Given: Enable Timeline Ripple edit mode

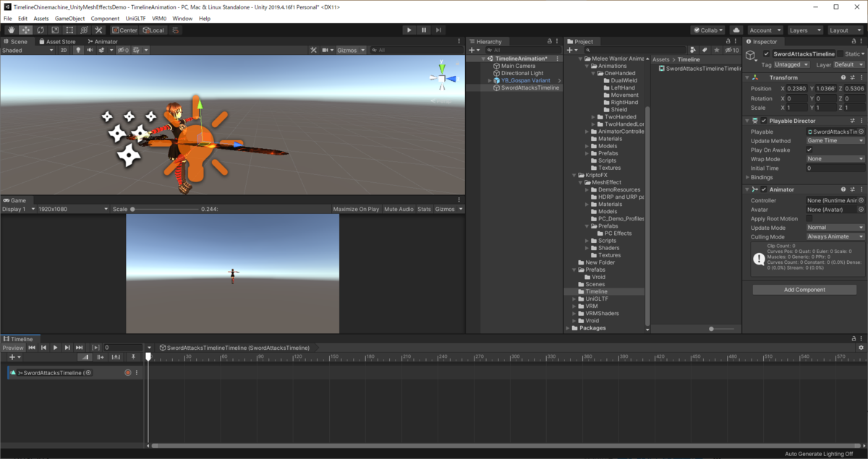Looking at the screenshot, I should (99, 357).
